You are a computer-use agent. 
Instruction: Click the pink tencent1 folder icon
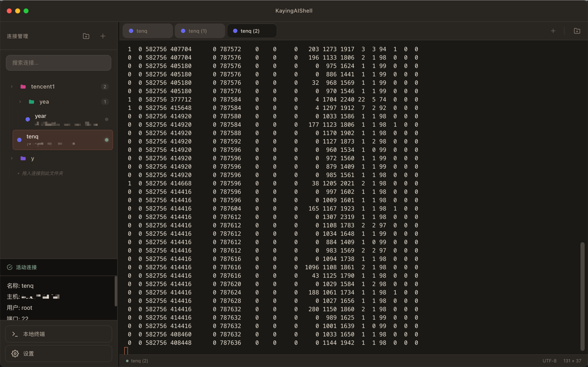pyautogui.click(x=23, y=87)
